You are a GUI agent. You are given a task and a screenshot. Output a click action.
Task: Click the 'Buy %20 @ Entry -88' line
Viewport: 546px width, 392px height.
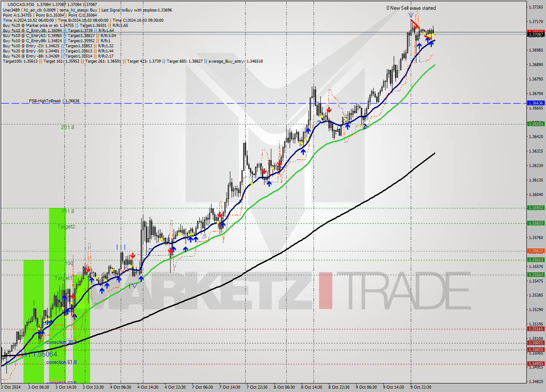pos(58,56)
